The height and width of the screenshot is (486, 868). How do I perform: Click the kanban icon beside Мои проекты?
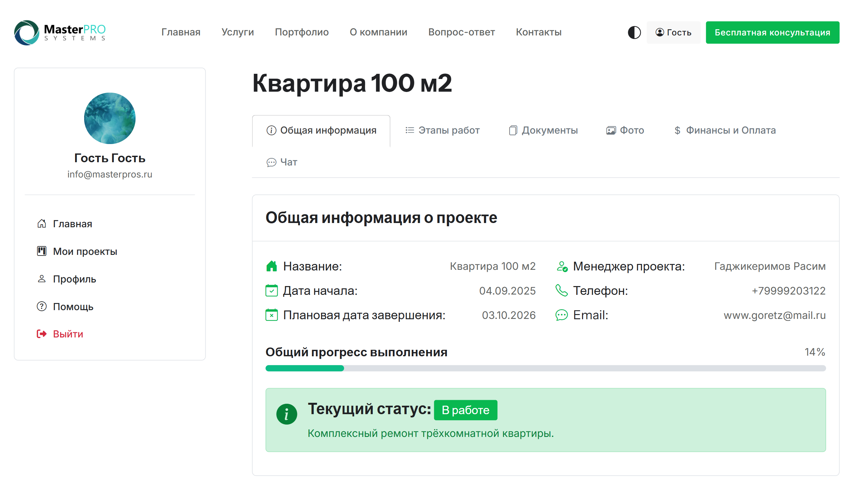(x=42, y=251)
